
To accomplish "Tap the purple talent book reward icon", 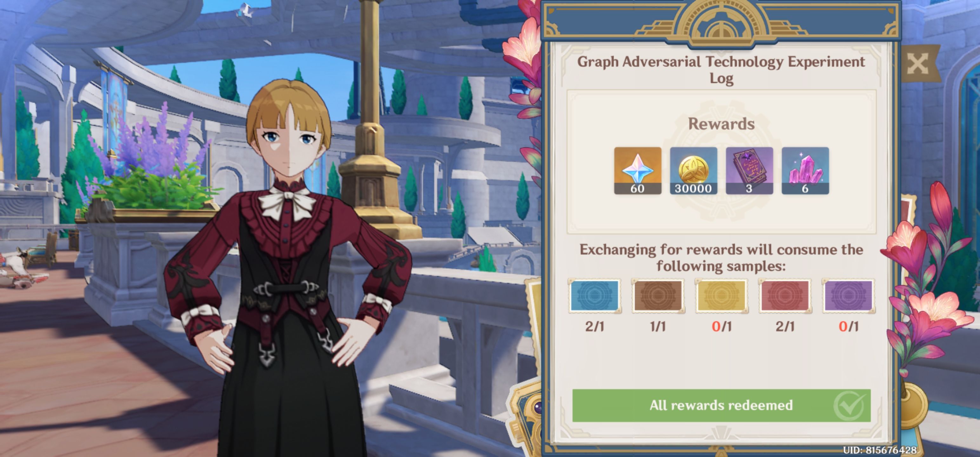I will (x=749, y=170).
